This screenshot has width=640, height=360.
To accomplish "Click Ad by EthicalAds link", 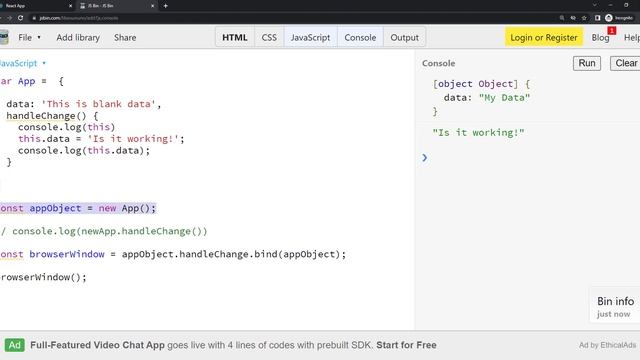I will click(x=607, y=345).
